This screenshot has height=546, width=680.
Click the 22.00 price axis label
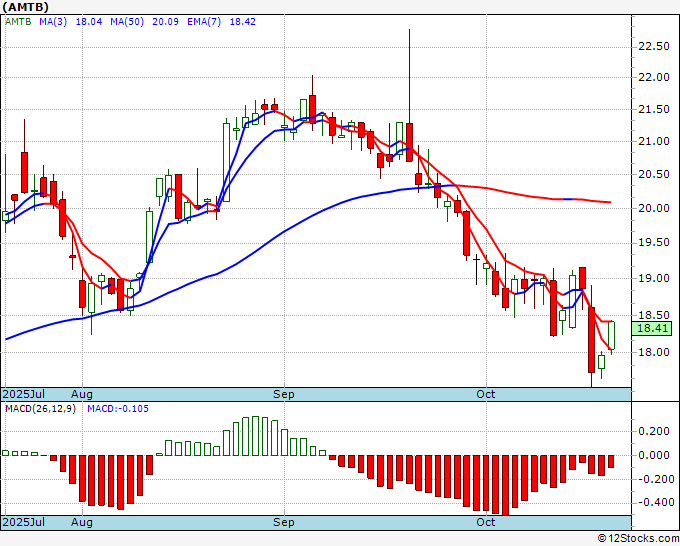654,78
